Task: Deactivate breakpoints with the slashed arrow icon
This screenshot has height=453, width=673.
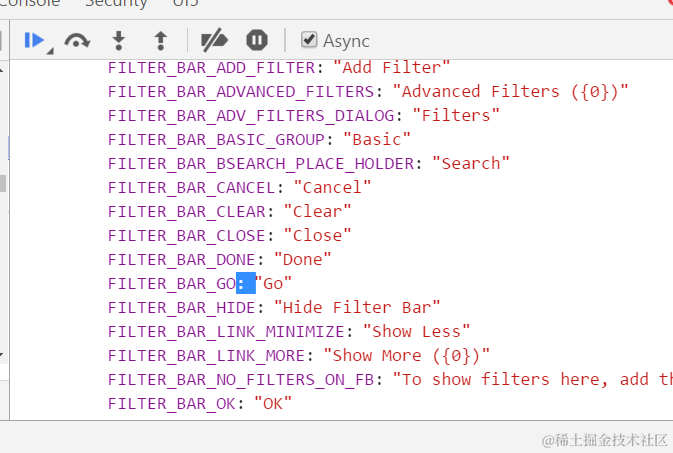Action: point(214,41)
